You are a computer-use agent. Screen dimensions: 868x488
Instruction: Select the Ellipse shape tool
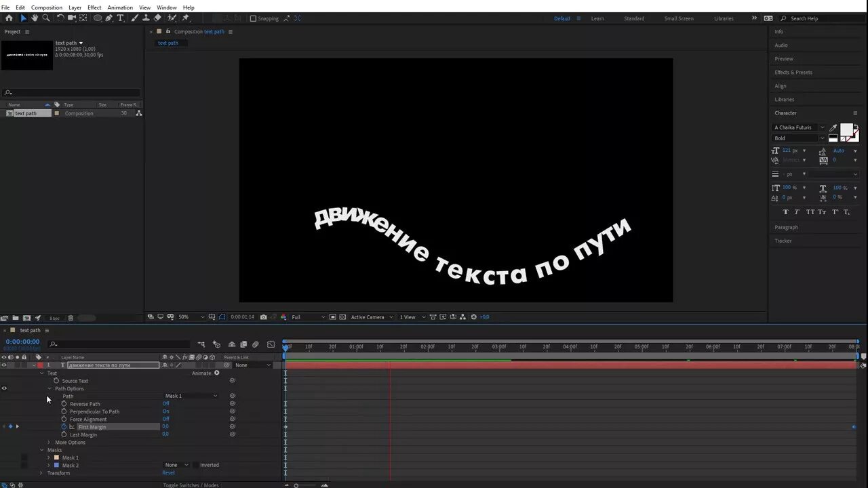tap(97, 18)
